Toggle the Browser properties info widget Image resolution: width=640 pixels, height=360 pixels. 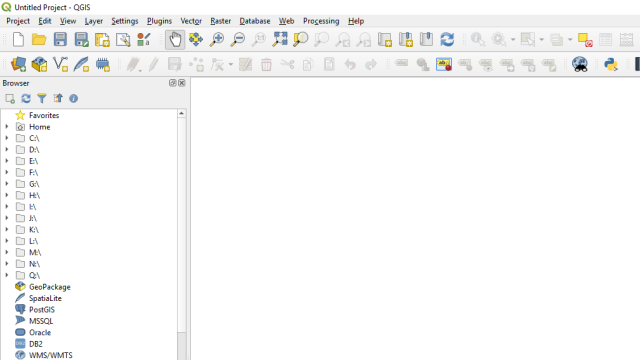pos(73,98)
